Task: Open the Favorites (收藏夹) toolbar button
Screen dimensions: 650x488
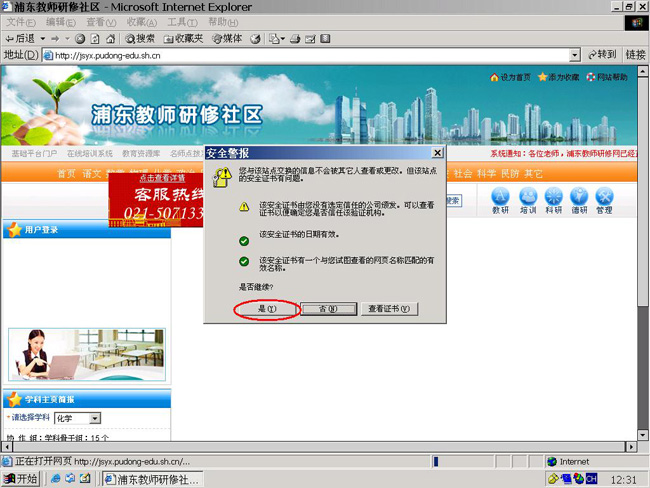Action: [183, 39]
